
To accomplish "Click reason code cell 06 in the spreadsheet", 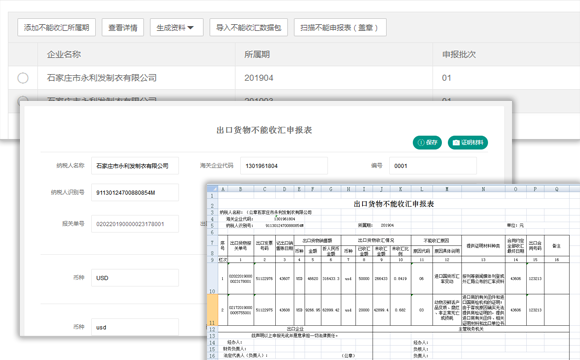I will pyautogui.click(x=422, y=279).
